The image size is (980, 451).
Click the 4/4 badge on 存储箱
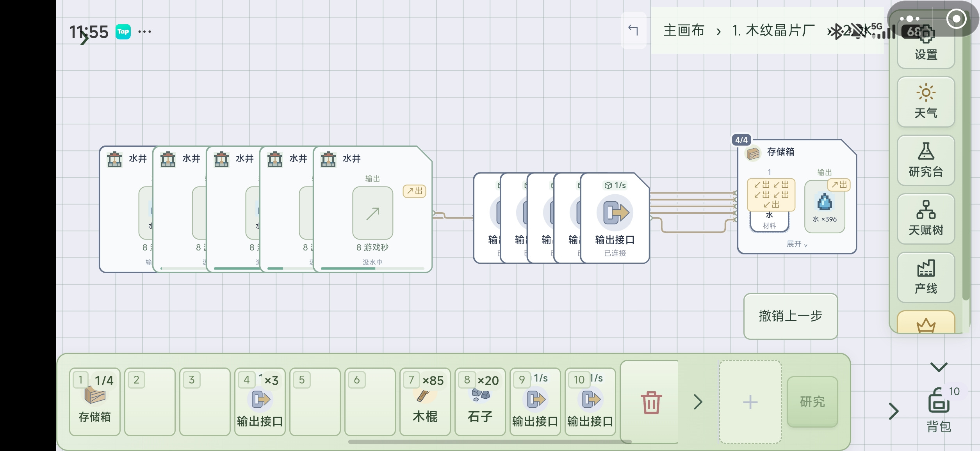741,140
